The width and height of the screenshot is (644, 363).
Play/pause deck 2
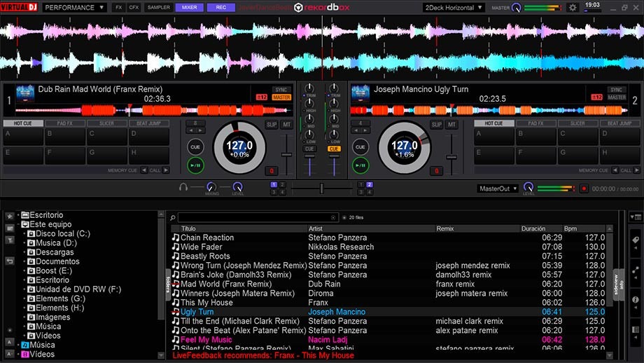pyautogui.click(x=360, y=165)
